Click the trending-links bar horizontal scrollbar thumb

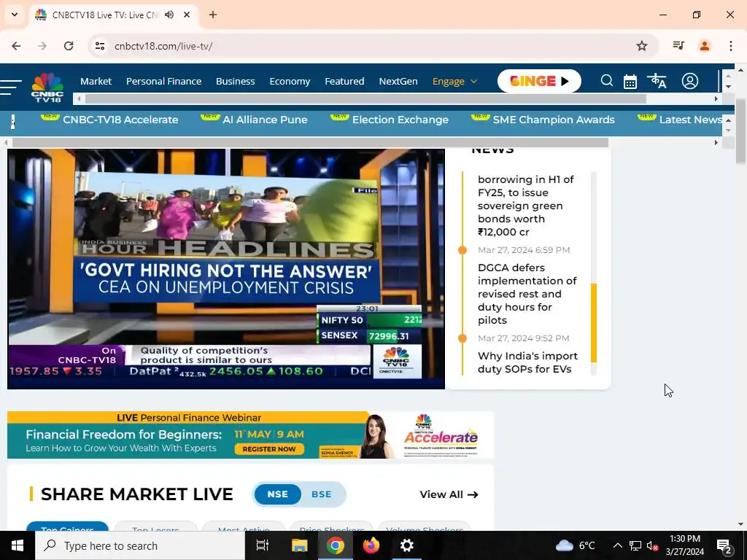[x=310, y=142]
